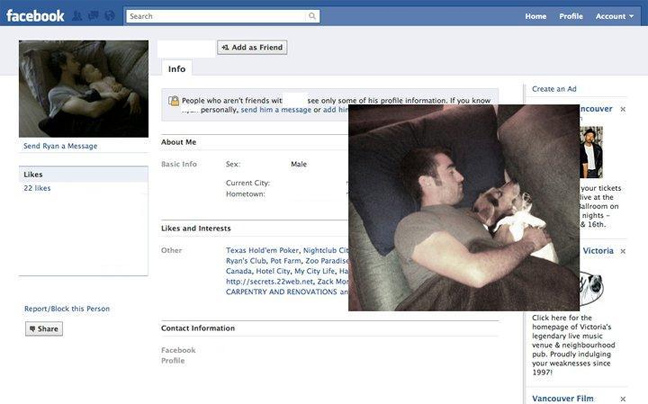648x404 pixels.
Task: Expand the Account dropdown menu
Action: pos(614,16)
